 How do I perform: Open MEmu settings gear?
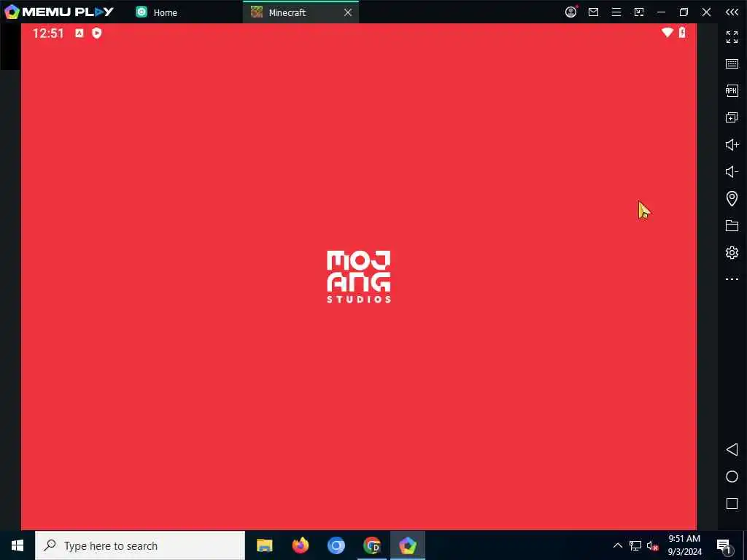(732, 252)
